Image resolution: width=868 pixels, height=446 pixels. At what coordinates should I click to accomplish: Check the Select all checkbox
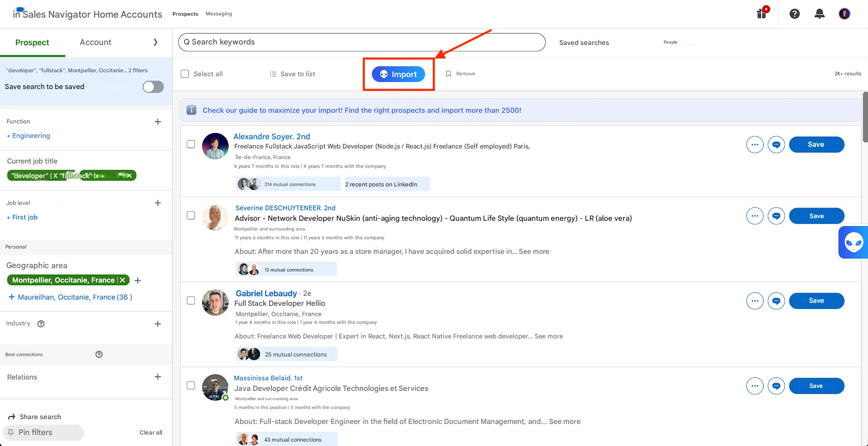coord(185,74)
